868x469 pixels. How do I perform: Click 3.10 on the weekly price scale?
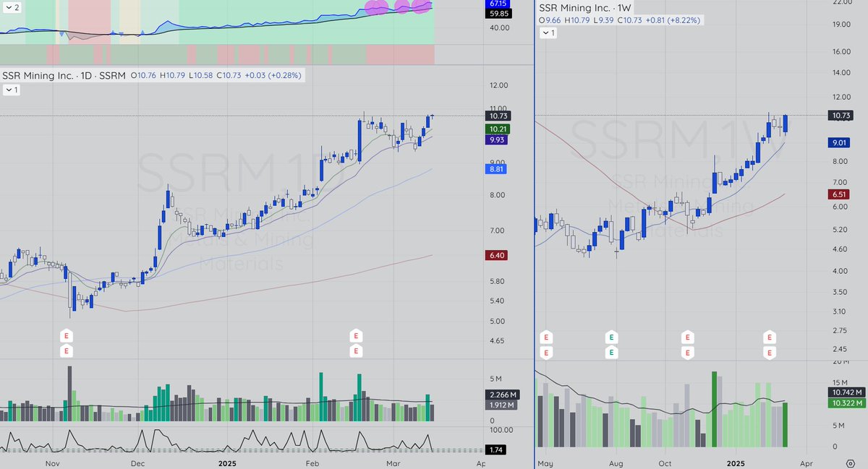[841, 311]
